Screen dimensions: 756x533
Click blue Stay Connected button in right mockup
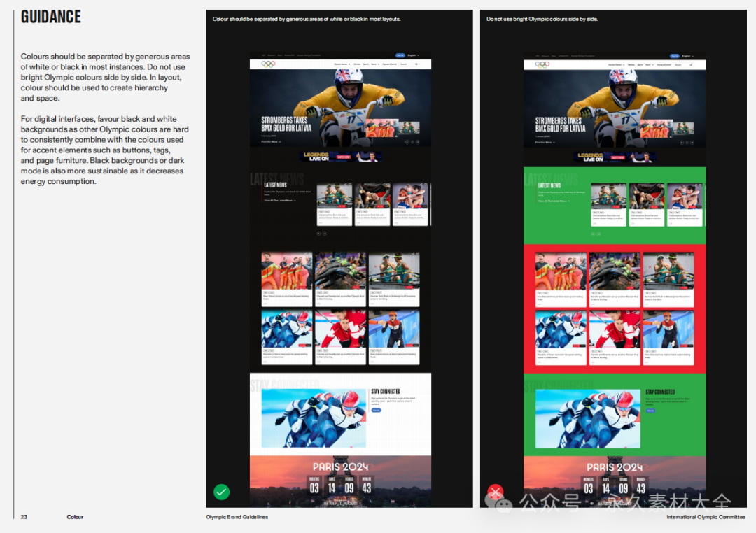tap(650, 411)
